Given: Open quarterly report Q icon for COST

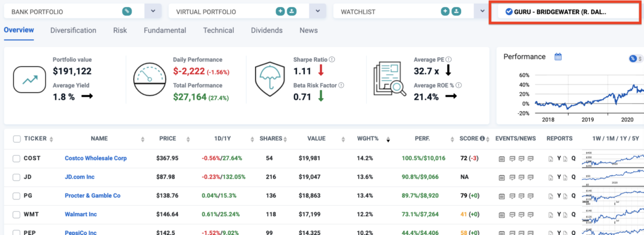Looking at the screenshot, I should (573, 159).
